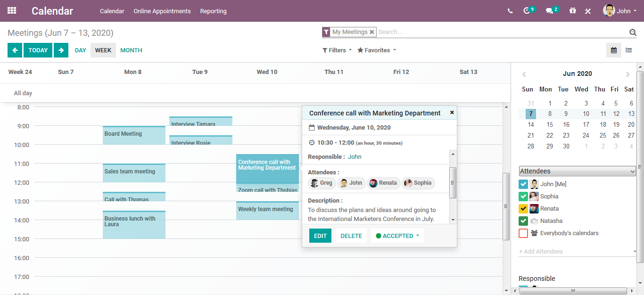Toggle Sophia calendar checkbox
Screen dimensions: 644x295
pos(523,196)
